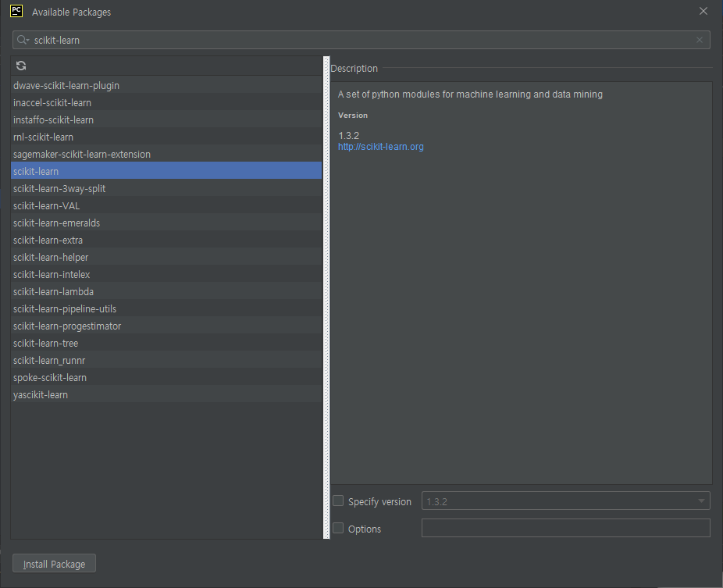Select scikit-learn-emeralds package

coord(166,223)
